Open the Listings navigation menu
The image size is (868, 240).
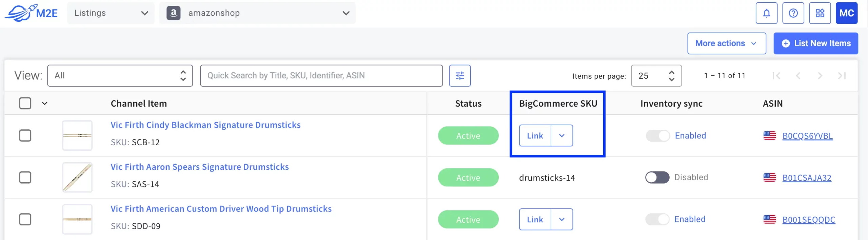111,13
